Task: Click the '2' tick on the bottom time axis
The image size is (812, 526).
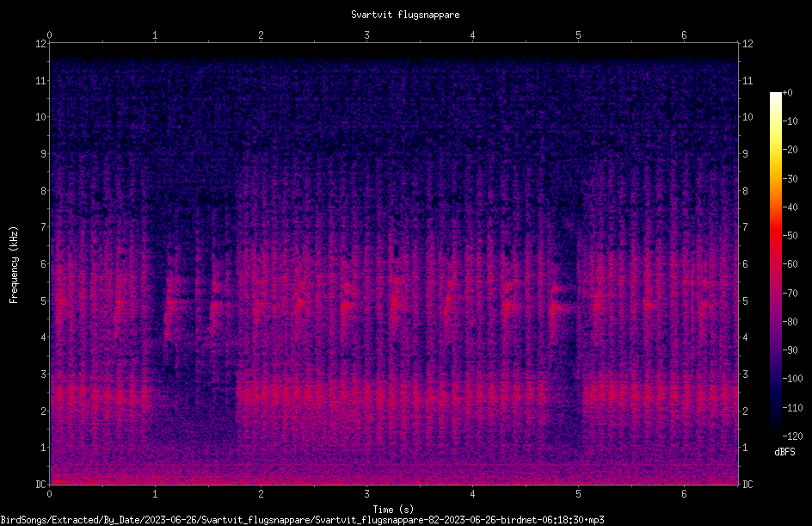Action: [x=261, y=494]
